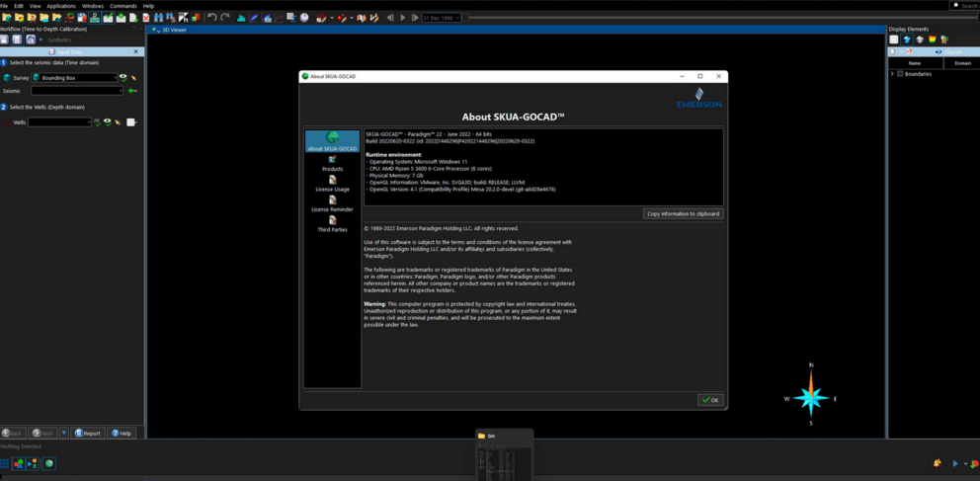Open the dropdown arrow beside Next
This screenshot has height=481, width=980.
click(64, 433)
